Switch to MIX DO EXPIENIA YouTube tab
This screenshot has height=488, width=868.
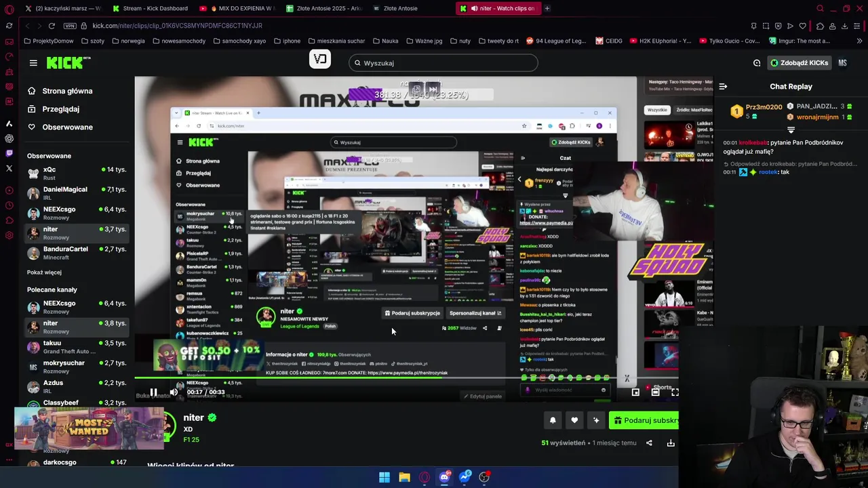(x=237, y=8)
